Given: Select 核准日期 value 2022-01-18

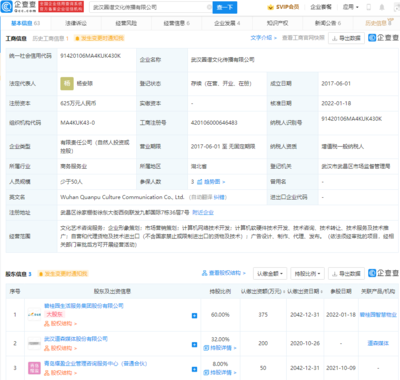Looking at the screenshot, I should [336, 103].
